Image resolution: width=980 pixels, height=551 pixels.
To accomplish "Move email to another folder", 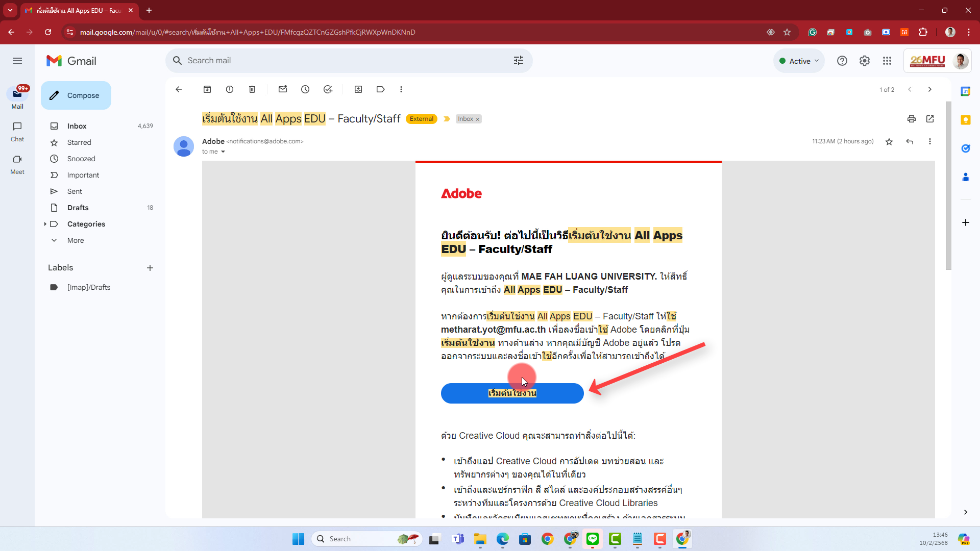I will (358, 89).
